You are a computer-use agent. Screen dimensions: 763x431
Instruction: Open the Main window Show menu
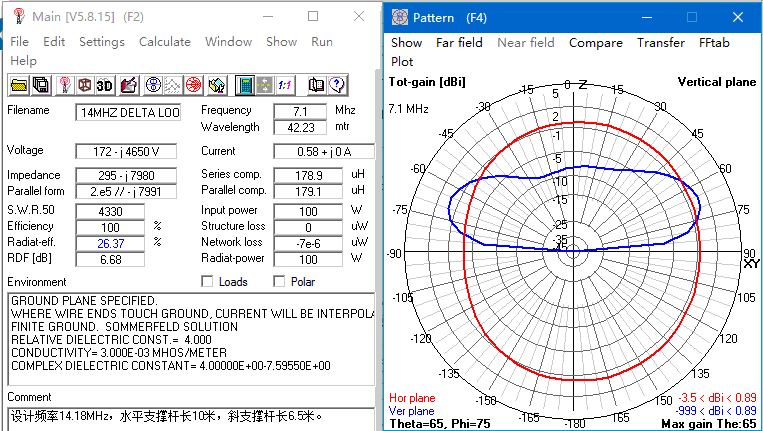click(281, 42)
